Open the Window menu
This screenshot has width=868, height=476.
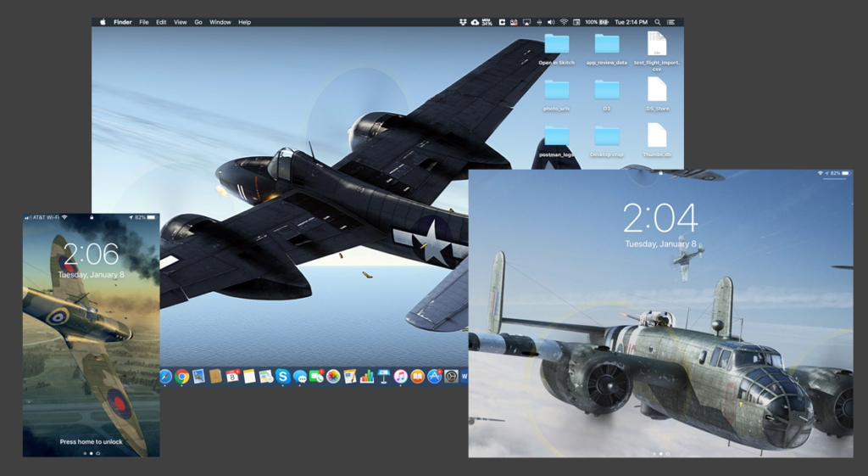pyautogui.click(x=220, y=22)
